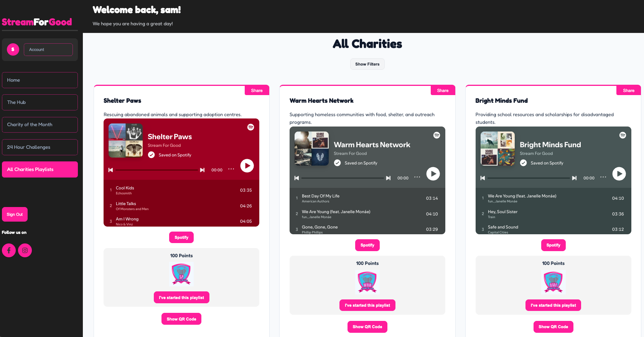
Task: Click I've started this playlist for Shelter Paws
Action: coord(181,298)
